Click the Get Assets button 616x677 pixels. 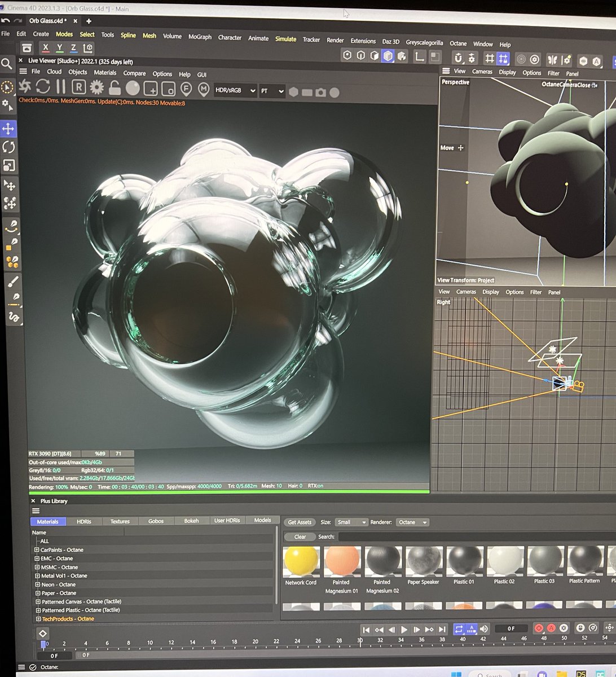point(300,522)
